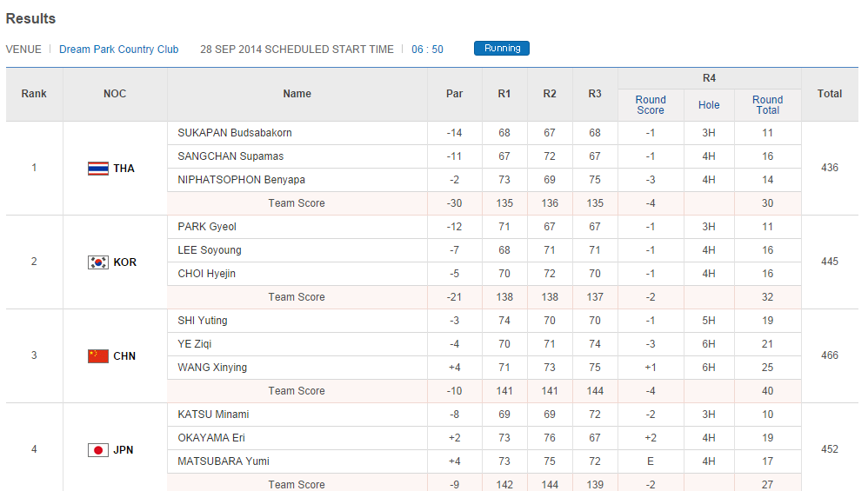Click Thailand's total score 436
Viewport: 868px width, 491px height.
(x=830, y=168)
